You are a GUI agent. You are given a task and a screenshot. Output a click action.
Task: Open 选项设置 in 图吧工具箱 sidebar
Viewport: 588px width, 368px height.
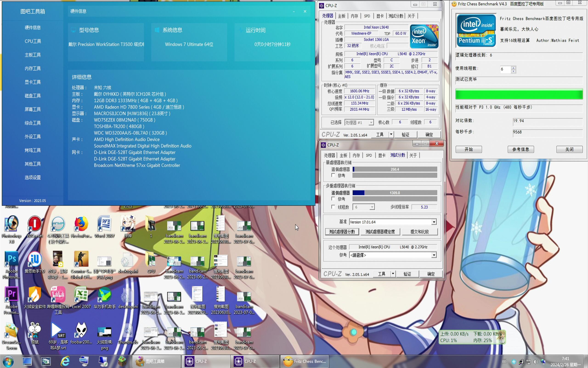tap(33, 177)
